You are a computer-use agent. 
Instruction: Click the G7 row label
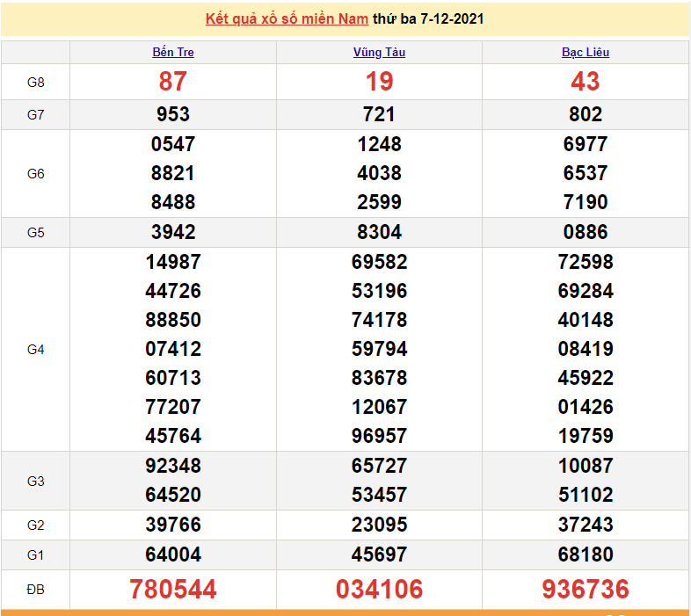tap(35, 114)
